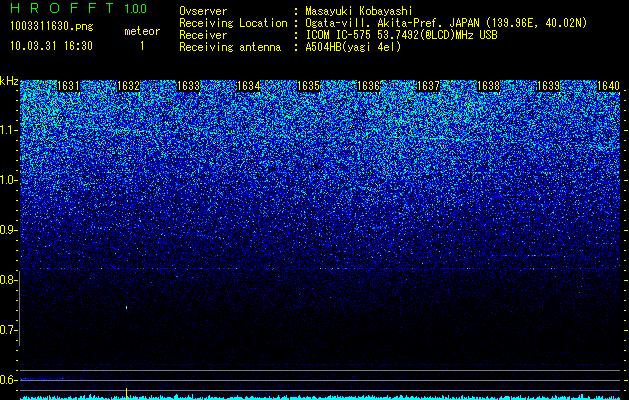Click the vertical gray frequency range bar
This screenshot has height=400, width=629.
(19, 308)
